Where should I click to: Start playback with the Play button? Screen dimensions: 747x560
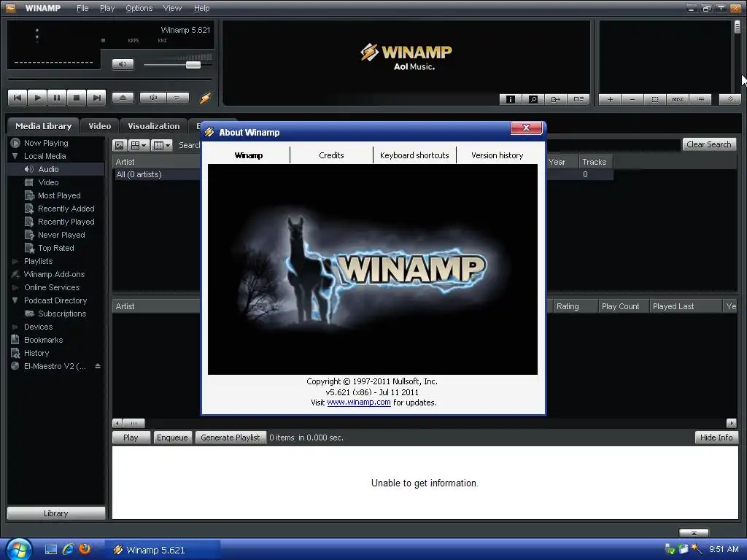point(37,98)
